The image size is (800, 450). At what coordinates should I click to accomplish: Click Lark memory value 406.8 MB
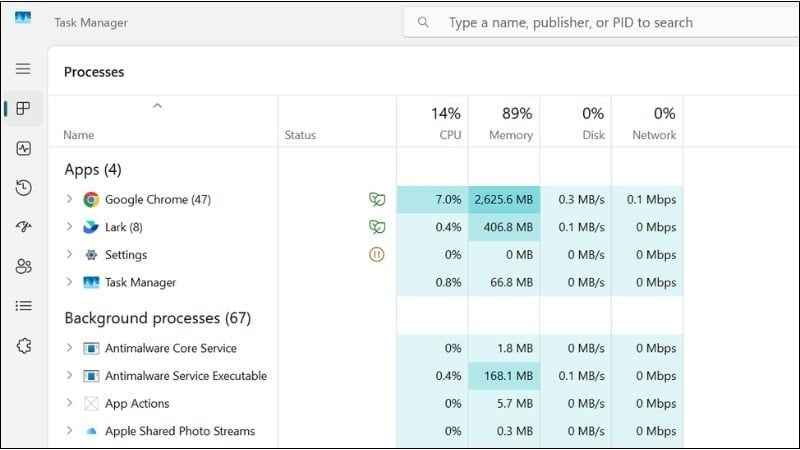click(508, 227)
